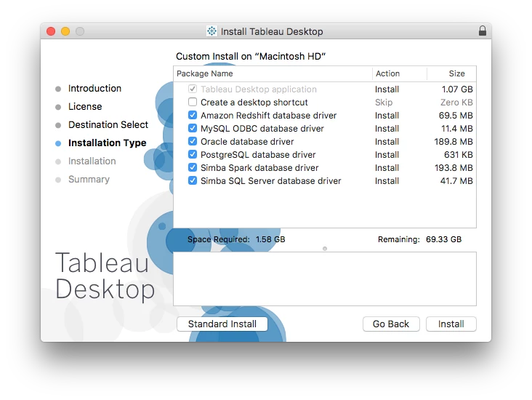This screenshot has width=532, height=400.
Task: Uncheck Simba Spark database driver
Action: click(193, 167)
